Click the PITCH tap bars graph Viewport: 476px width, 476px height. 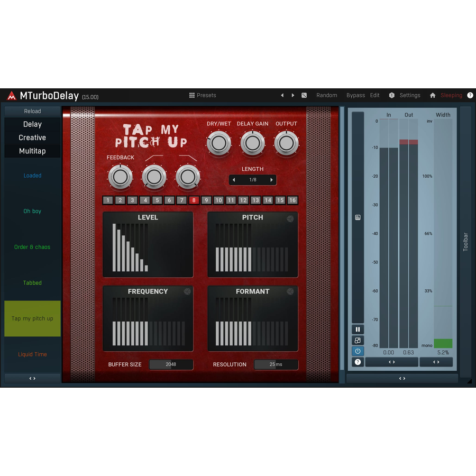click(x=252, y=248)
